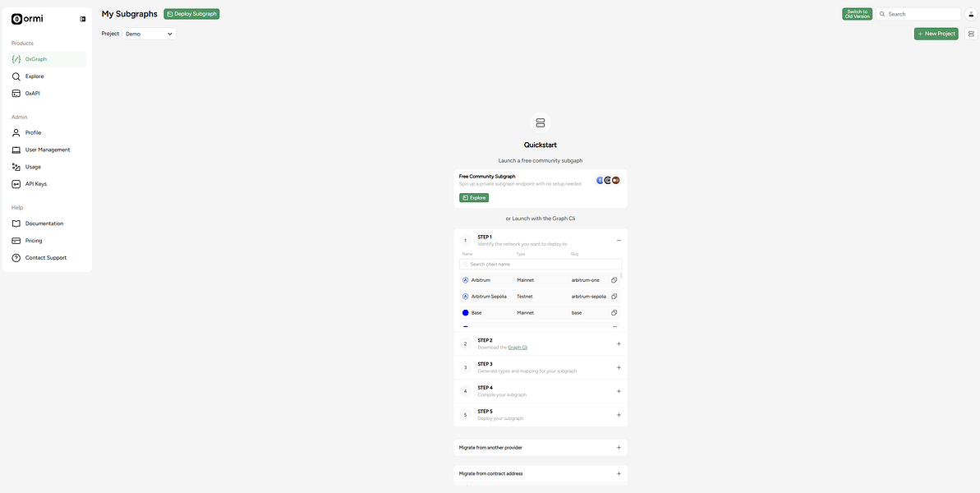Click the Explore magnifier icon in sidebar

[16, 76]
